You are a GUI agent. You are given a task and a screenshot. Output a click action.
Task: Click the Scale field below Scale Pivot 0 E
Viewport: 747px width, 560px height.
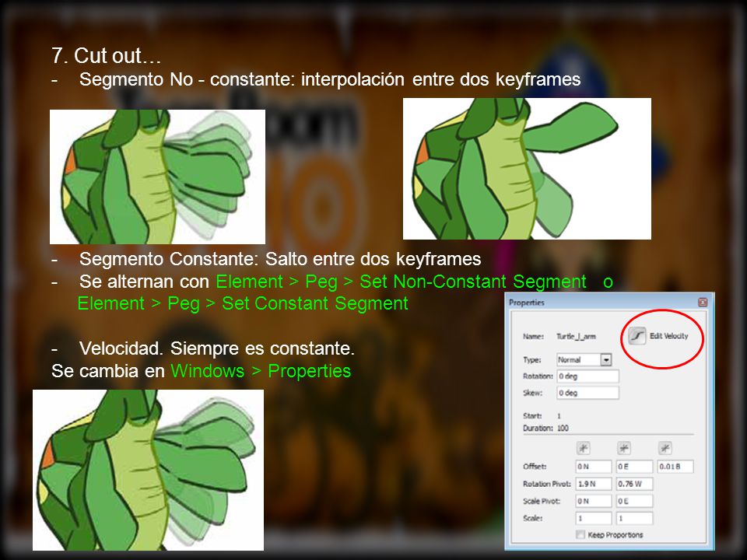coord(635,518)
